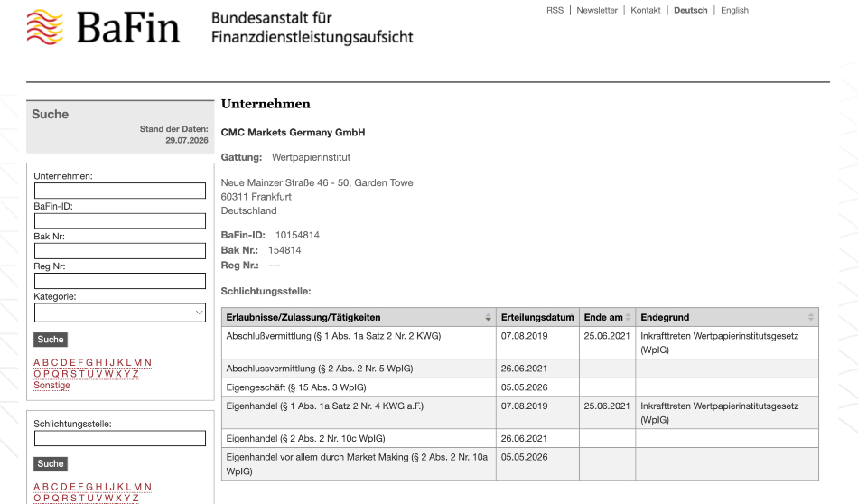Go to the Kontakt page
The height and width of the screenshot is (504, 858).
(645, 11)
